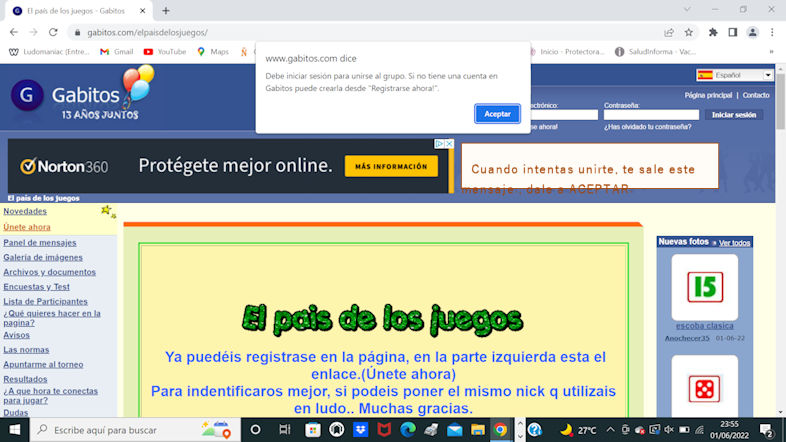The width and height of the screenshot is (786, 442).
Task: Open the YouTube bookmark
Action: [164, 52]
